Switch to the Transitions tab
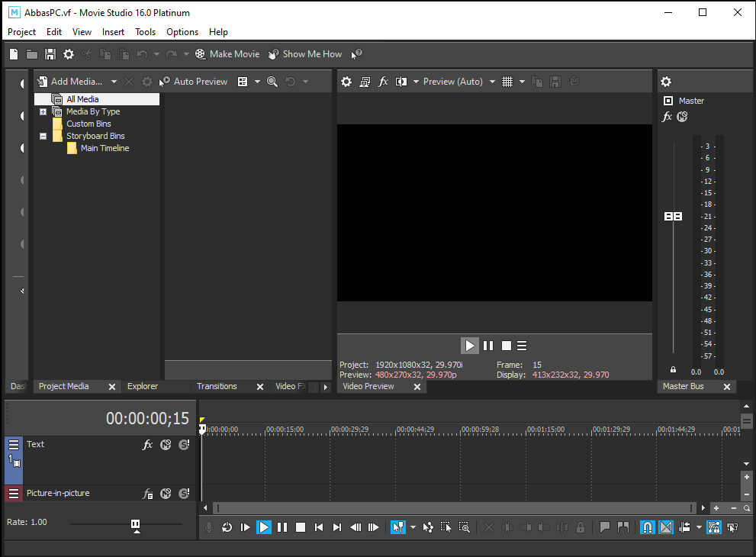Image resolution: width=756 pixels, height=557 pixels. tap(217, 386)
